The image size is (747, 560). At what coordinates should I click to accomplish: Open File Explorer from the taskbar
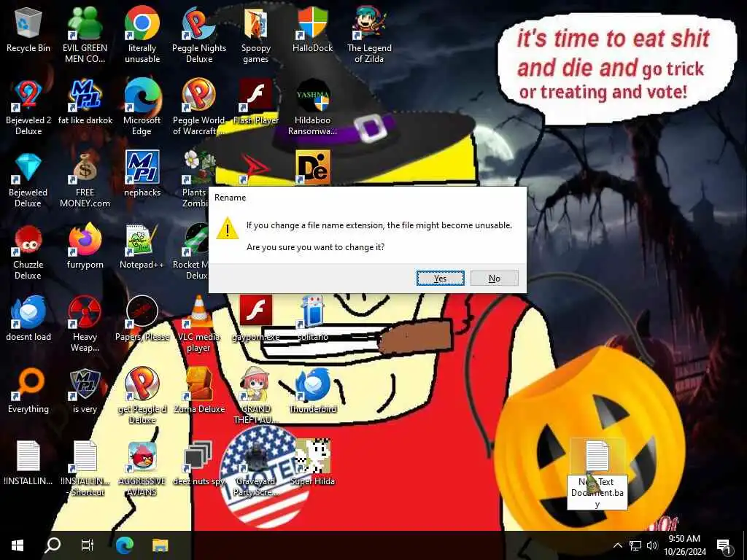coord(160,545)
